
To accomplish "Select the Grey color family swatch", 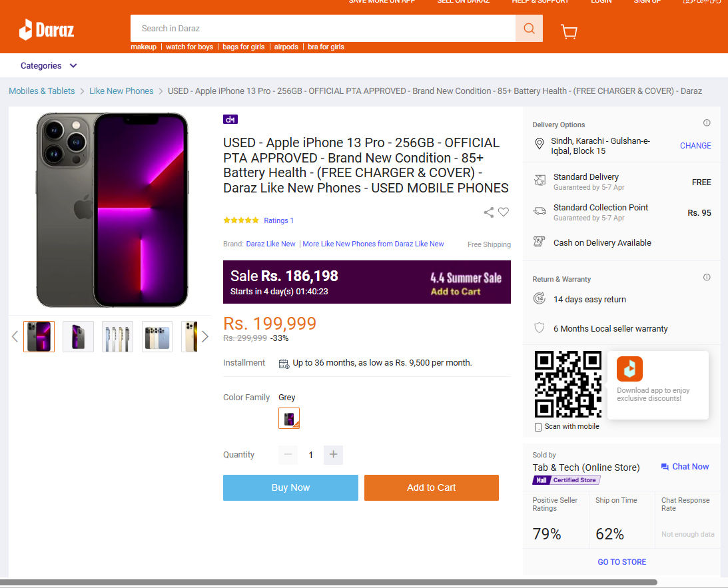I will coord(289,418).
